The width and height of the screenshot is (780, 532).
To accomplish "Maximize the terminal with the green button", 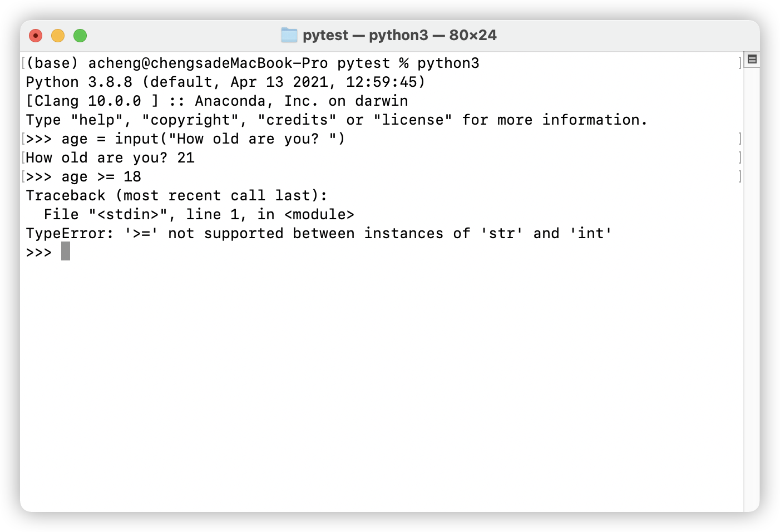I will [80, 36].
